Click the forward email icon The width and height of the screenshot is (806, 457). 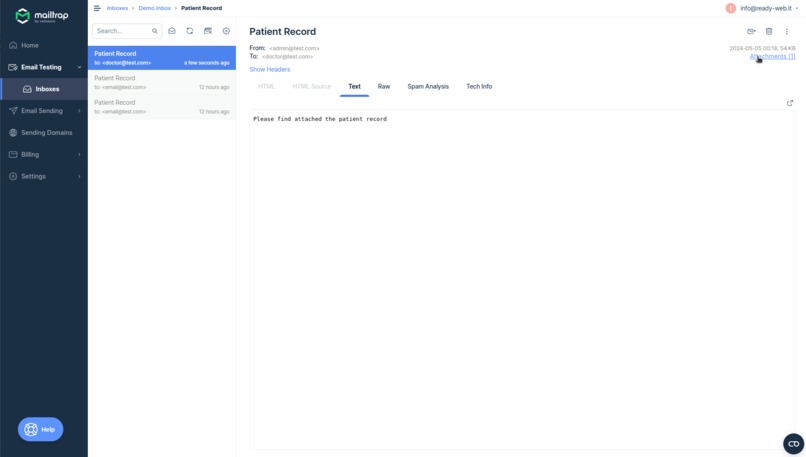[x=752, y=31]
